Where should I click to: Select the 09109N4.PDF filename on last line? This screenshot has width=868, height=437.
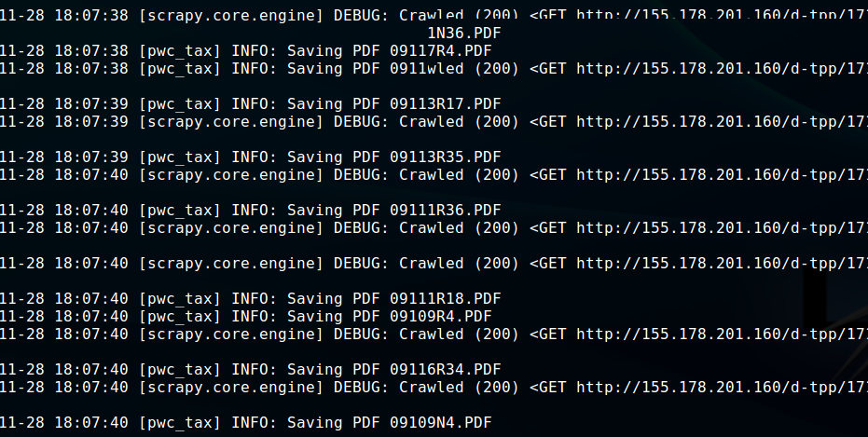[x=441, y=423]
